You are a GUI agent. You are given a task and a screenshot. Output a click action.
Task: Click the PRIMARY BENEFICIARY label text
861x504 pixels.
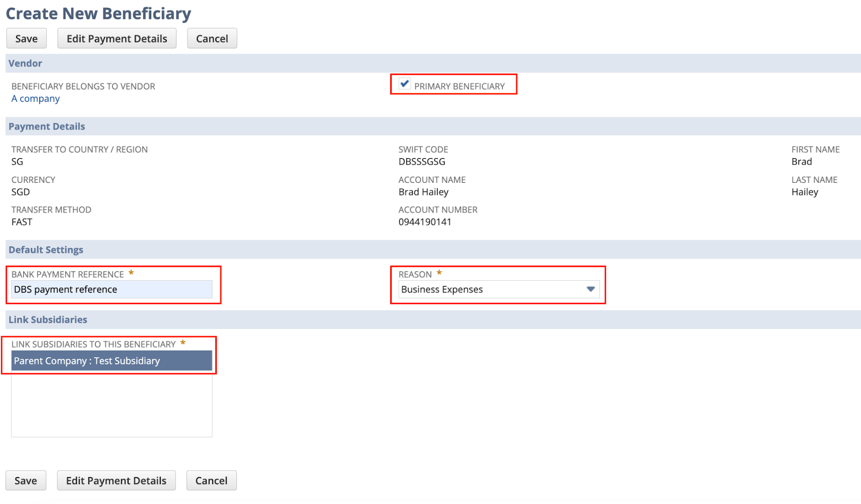click(459, 87)
